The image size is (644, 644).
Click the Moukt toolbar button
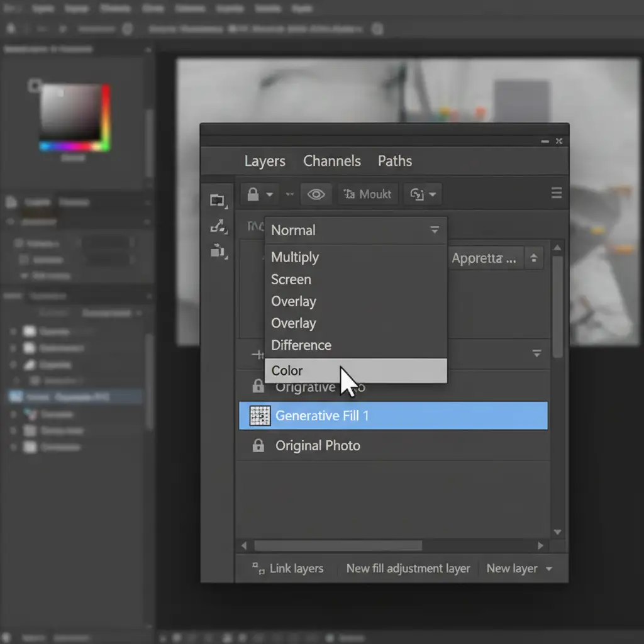click(x=368, y=194)
